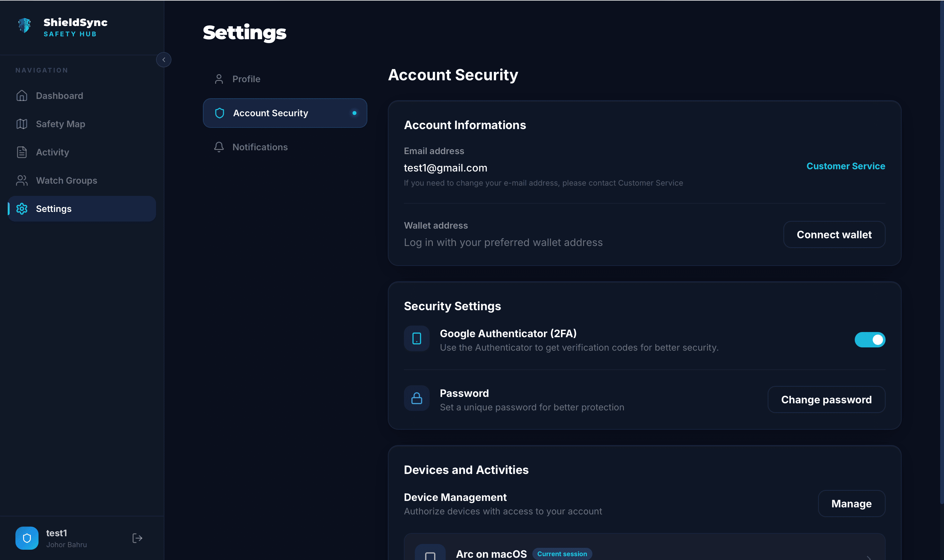Click the phone icon next to Google Authenticator

pyautogui.click(x=416, y=338)
